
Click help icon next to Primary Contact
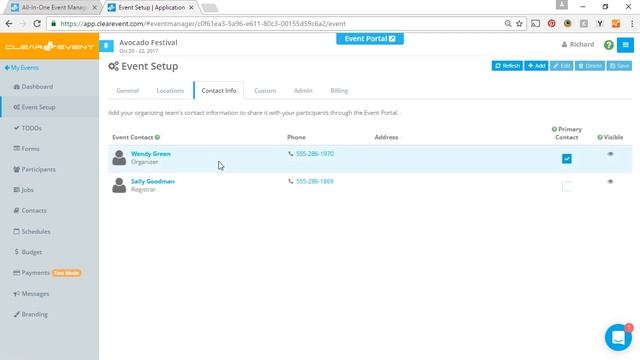click(554, 129)
